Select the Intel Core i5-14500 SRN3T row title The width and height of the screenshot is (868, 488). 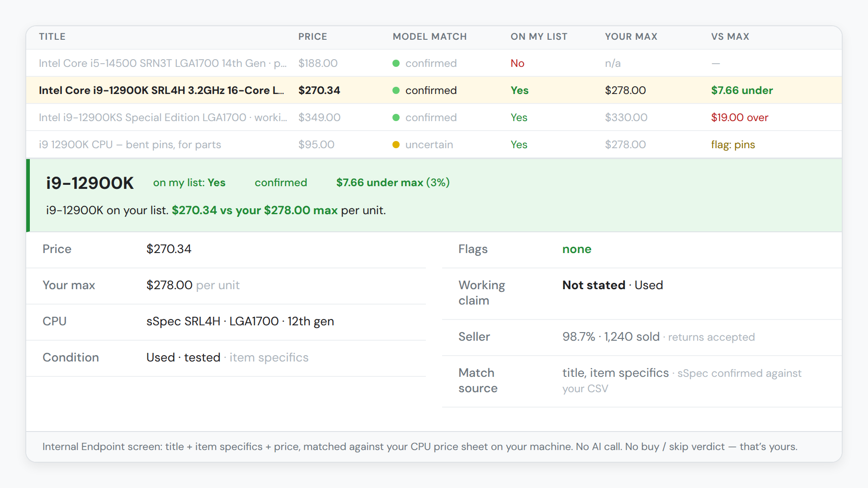pos(163,63)
